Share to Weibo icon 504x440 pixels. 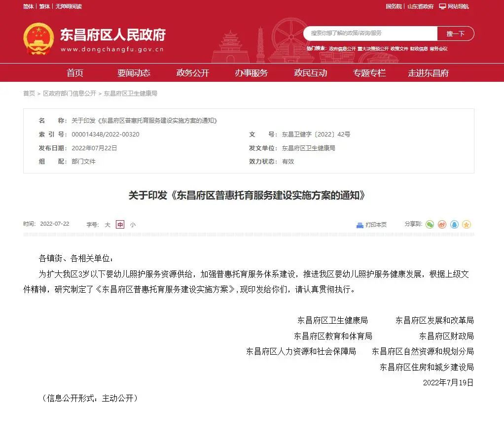442,224
